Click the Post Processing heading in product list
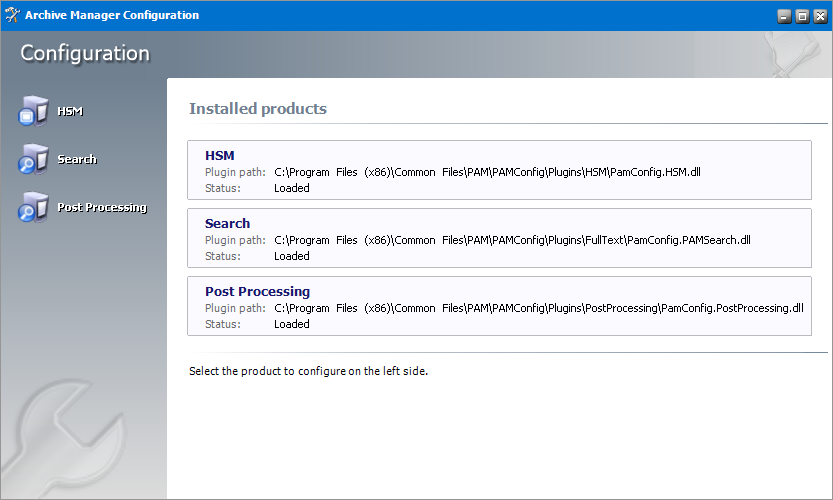The image size is (833, 500). coord(257,291)
